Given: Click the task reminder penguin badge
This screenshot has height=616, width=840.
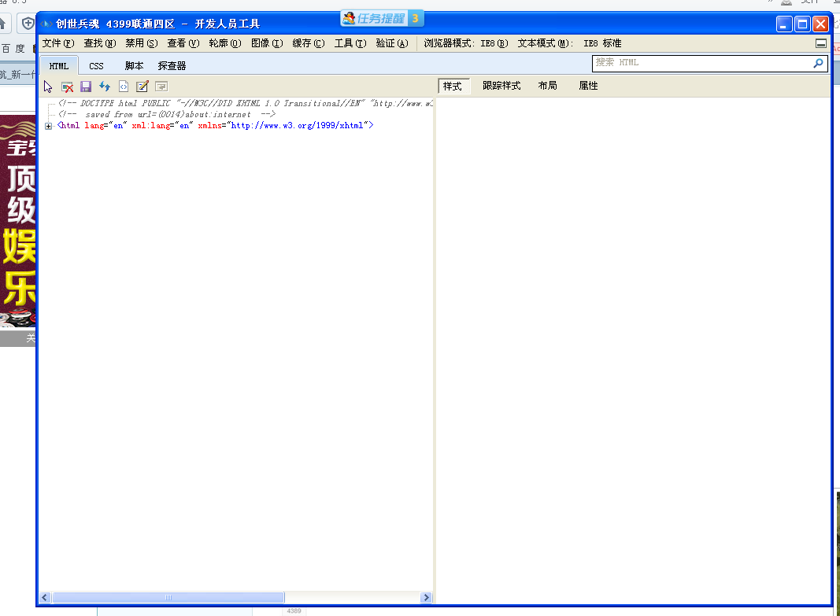Looking at the screenshot, I should tap(382, 18).
